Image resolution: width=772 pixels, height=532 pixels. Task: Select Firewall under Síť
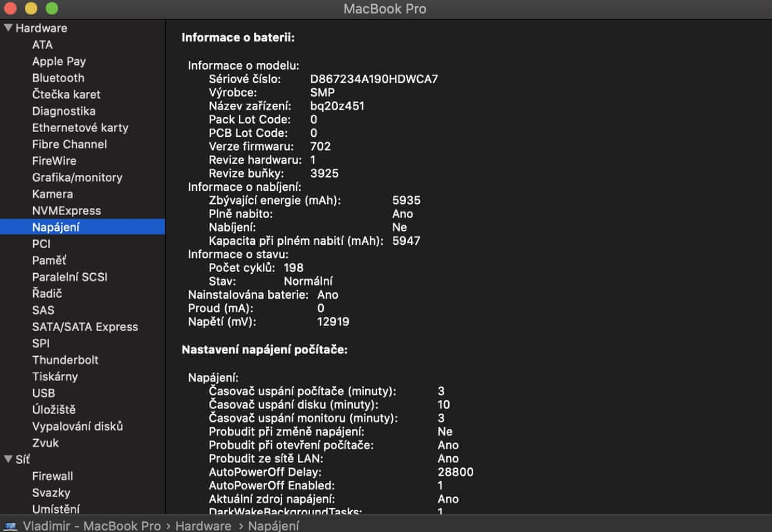pos(52,476)
